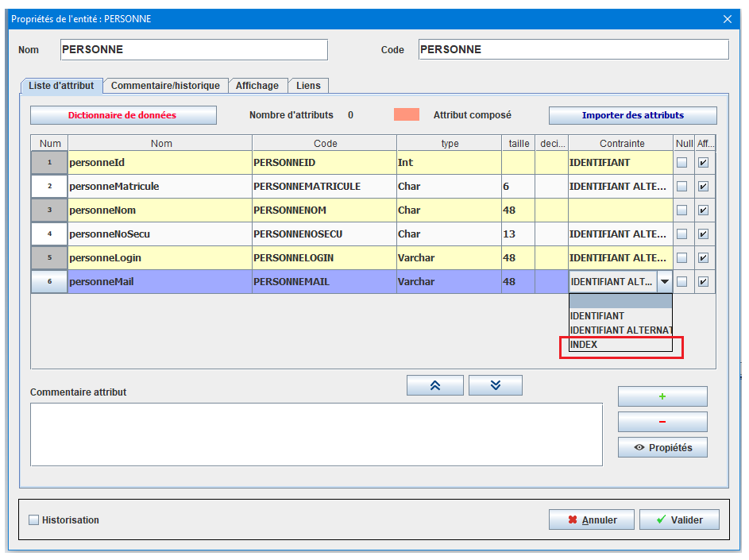This screenshot has height=560, width=749.
Task: Add a new attribute with green plus button
Action: click(662, 396)
